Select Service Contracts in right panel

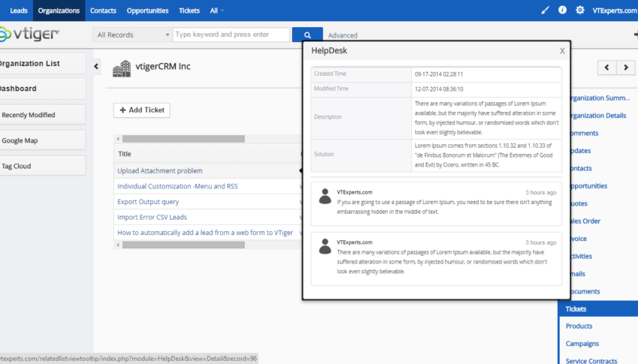tap(591, 361)
